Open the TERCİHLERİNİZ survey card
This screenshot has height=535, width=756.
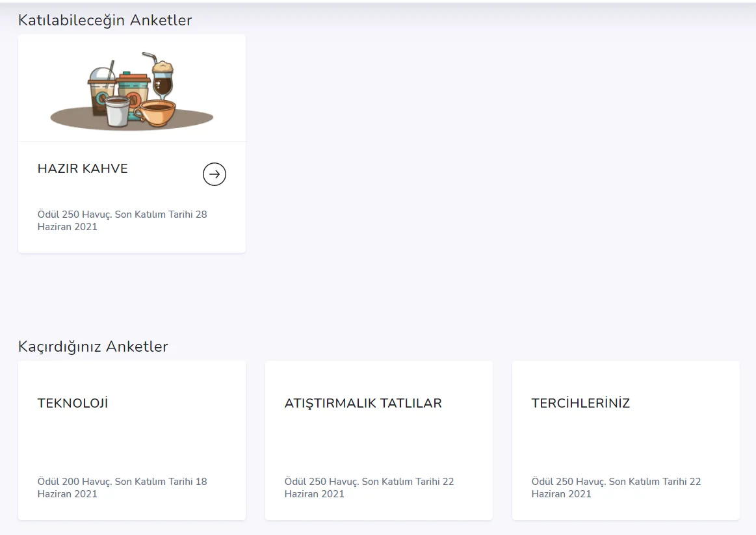pos(625,440)
